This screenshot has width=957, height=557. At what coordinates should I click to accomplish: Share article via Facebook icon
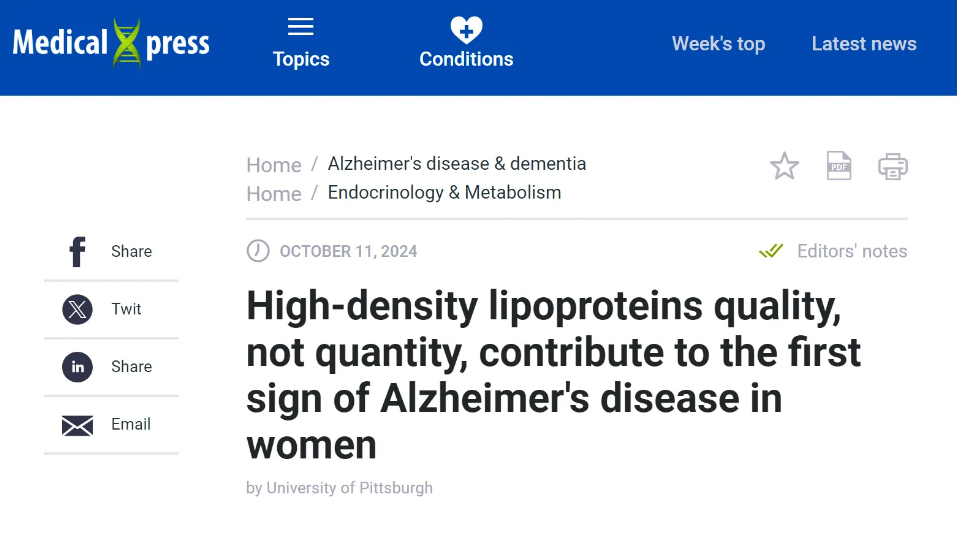point(78,251)
